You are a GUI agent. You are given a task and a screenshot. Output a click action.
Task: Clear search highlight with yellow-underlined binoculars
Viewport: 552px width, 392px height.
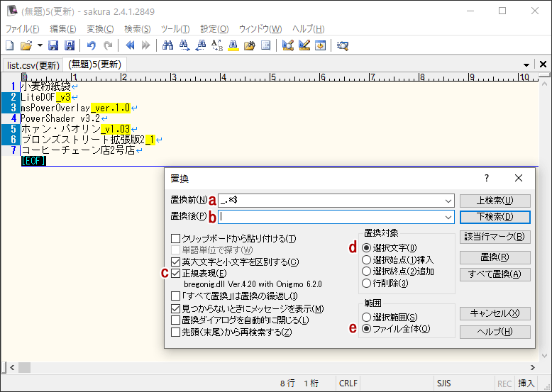pyautogui.click(x=233, y=45)
